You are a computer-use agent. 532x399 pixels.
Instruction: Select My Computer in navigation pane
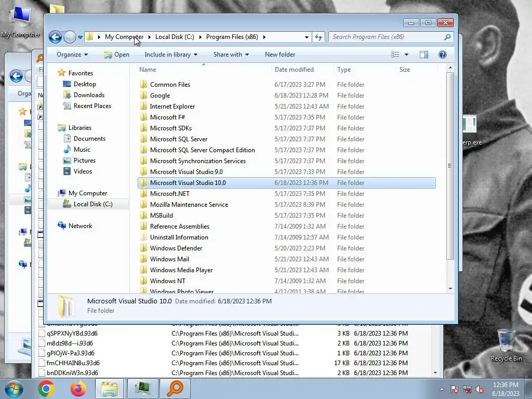pos(87,193)
